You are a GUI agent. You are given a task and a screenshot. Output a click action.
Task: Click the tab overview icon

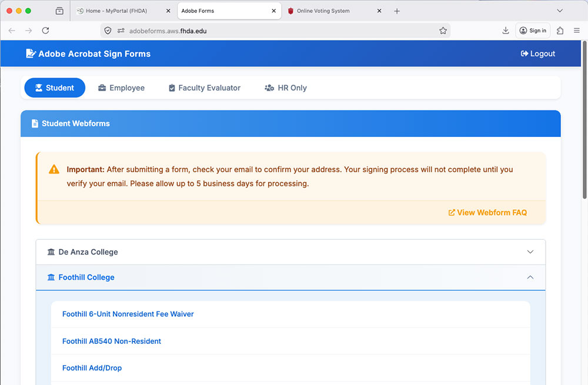[x=59, y=11]
